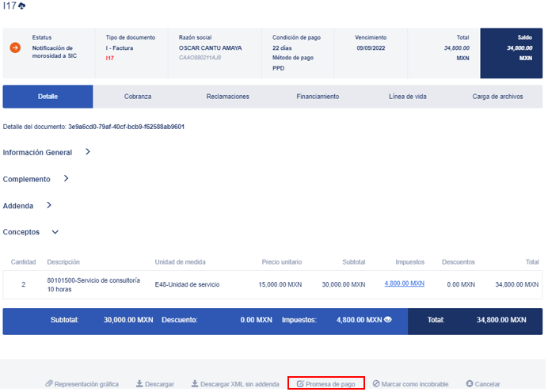
Task: Click the Descargar download arrow icon
Action: point(139,383)
